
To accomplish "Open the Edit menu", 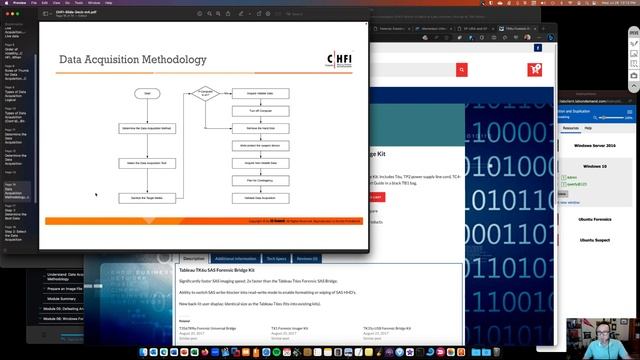I will coord(44,3).
